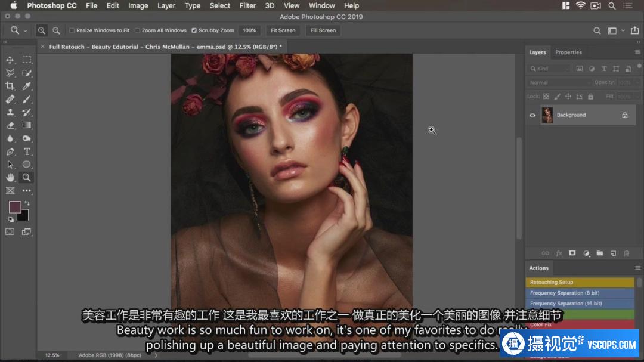Select the Healing Brush tool
The width and height of the screenshot is (644, 362).
pos(10,100)
